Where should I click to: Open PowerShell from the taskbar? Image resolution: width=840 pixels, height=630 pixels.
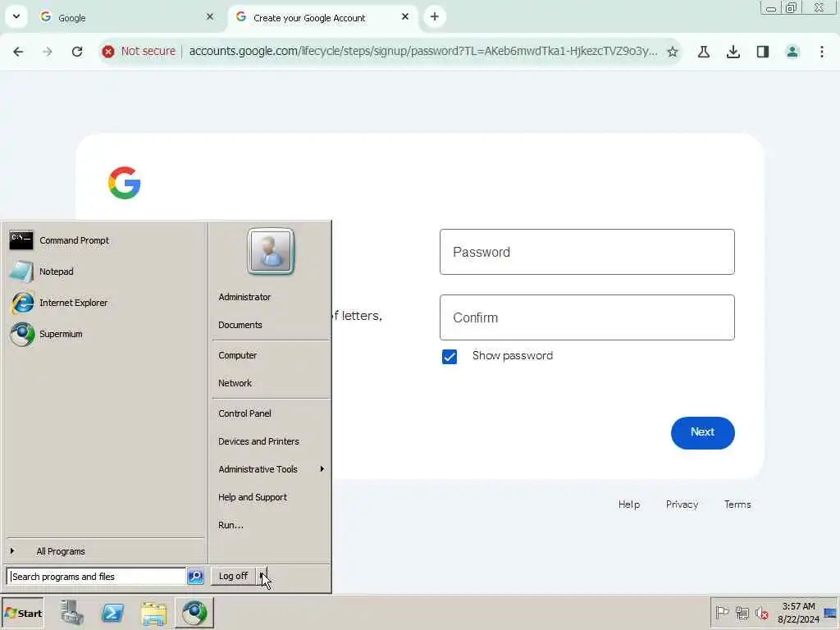point(112,613)
